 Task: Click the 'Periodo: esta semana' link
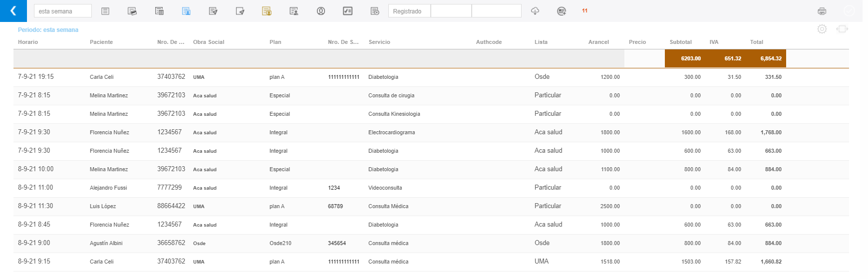(x=48, y=30)
